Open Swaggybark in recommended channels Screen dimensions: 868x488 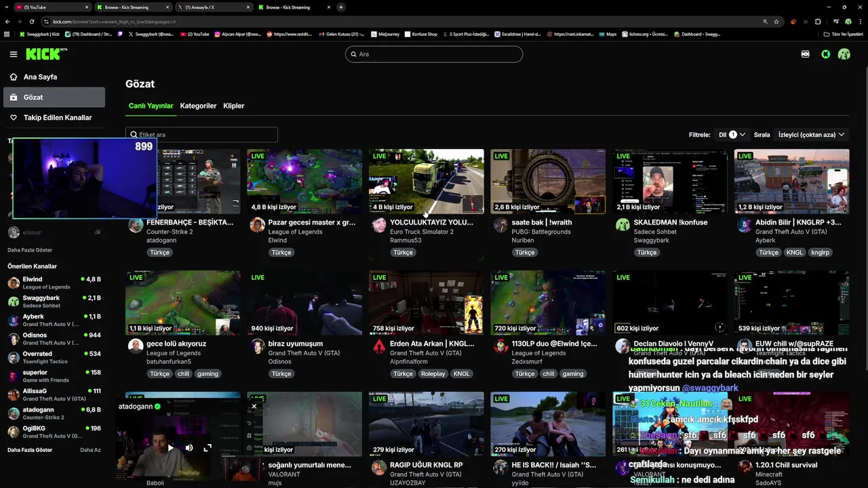click(x=54, y=302)
